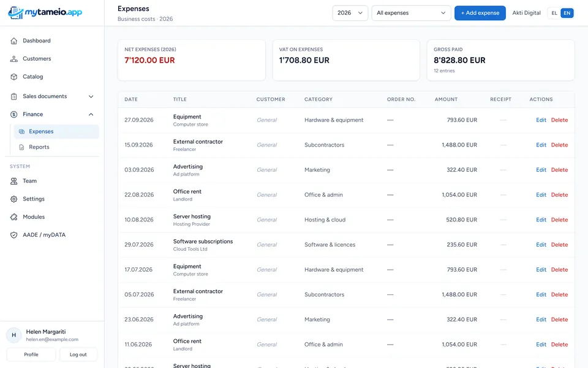Click the Reports document icon

[x=22, y=147]
